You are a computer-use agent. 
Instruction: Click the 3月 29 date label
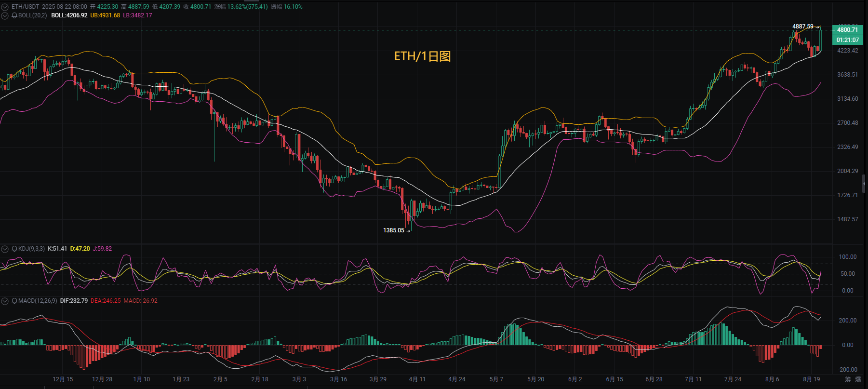[x=378, y=379]
